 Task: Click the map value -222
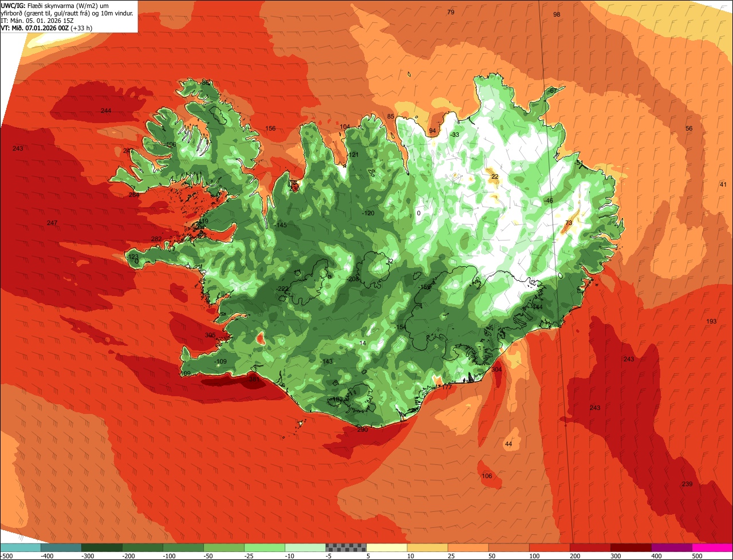click(282, 289)
